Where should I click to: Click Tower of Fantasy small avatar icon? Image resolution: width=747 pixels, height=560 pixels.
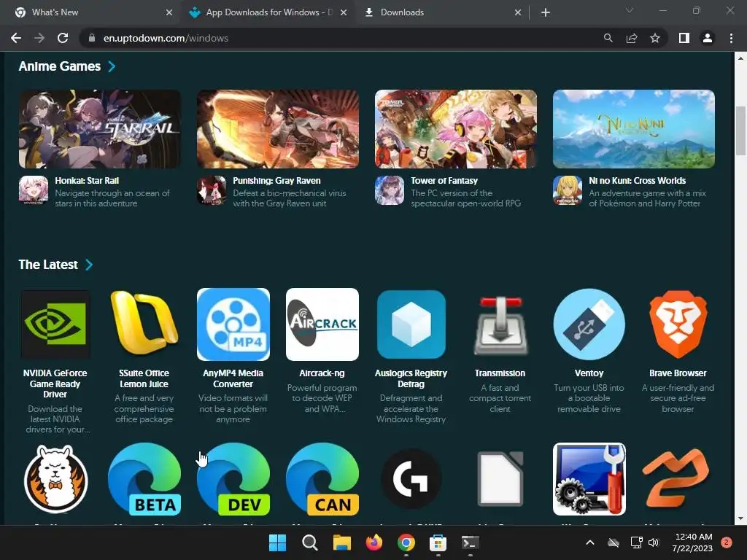point(390,190)
